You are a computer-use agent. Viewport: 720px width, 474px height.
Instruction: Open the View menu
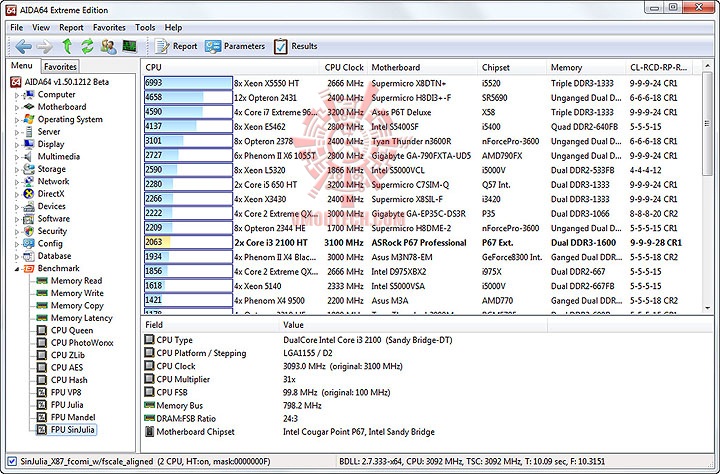point(41,28)
